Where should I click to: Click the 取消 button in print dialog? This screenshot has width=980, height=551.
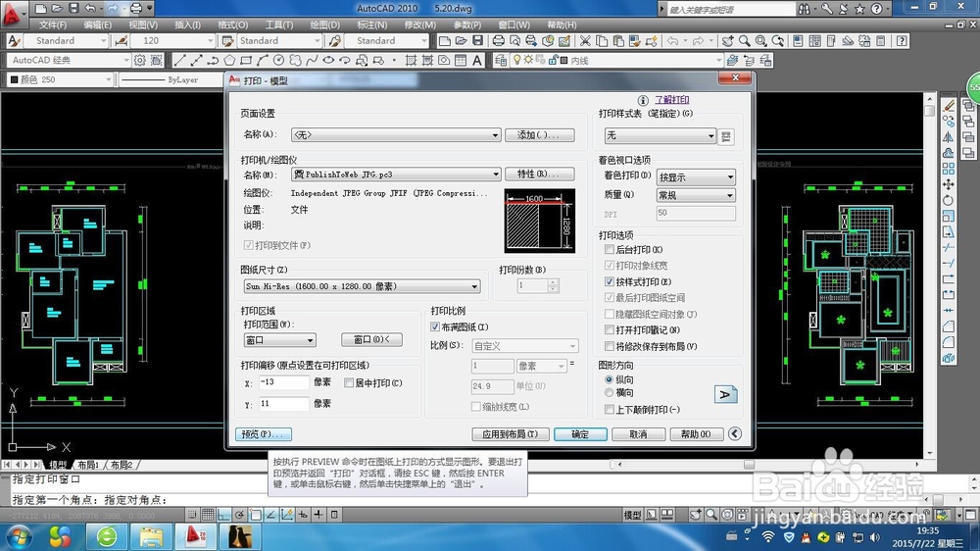pos(638,434)
